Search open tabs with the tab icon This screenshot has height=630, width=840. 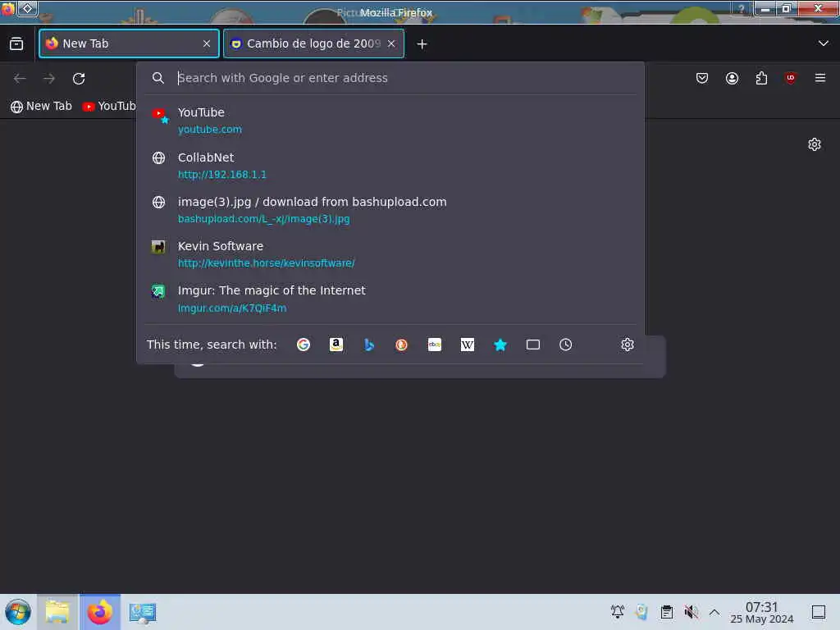(533, 345)
